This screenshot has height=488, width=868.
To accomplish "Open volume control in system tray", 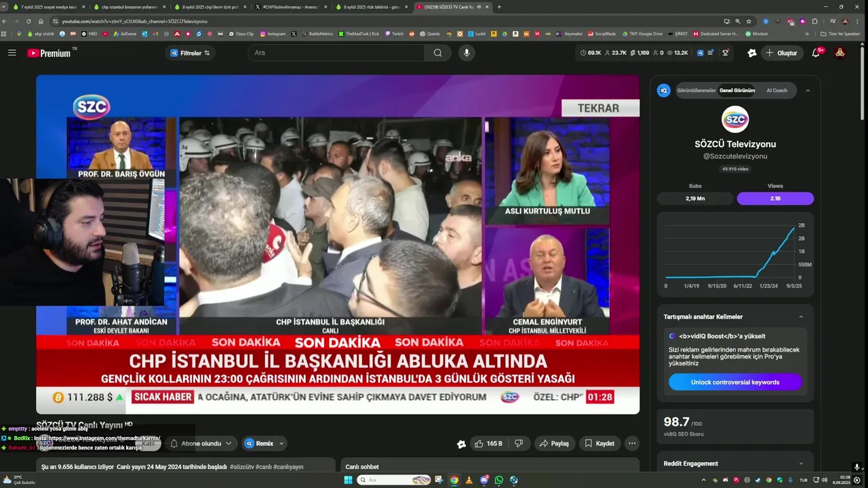I will click(x=825, y=480).
